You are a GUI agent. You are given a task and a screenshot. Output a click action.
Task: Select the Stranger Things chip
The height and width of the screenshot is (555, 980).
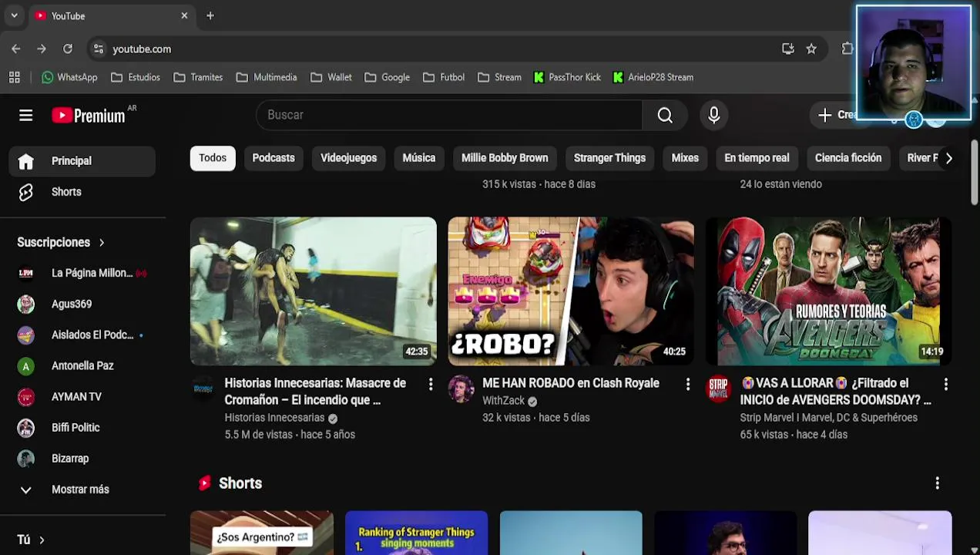(x=609, y=158)
